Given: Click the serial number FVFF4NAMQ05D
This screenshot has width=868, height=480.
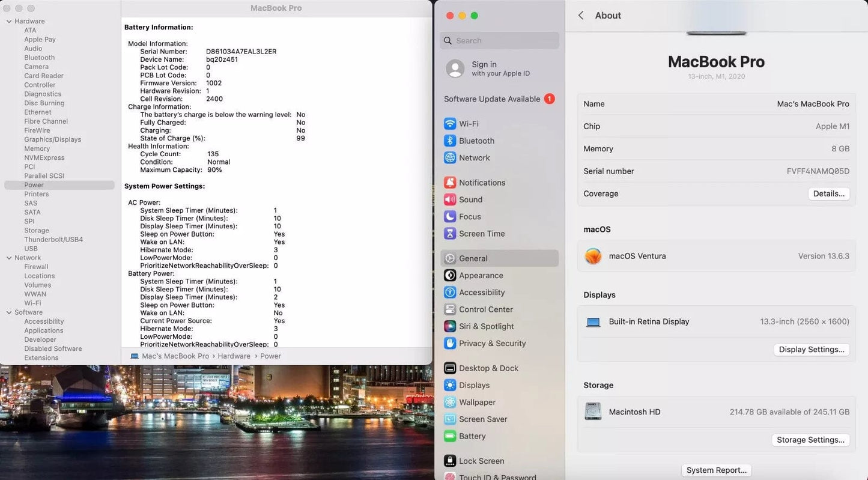Looking at the screenshot, I should (818, 171).
